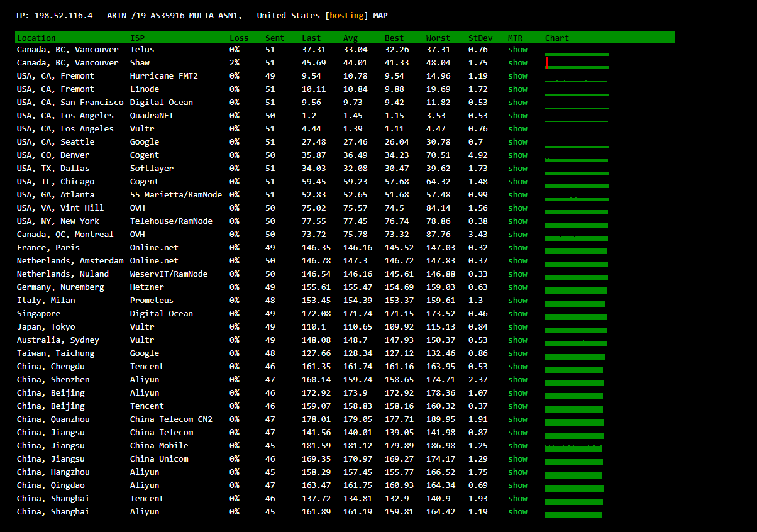Click 'Australia, Sydney' location cell
This screenshot has width=757, height=532.
click(x=58, y=340)
